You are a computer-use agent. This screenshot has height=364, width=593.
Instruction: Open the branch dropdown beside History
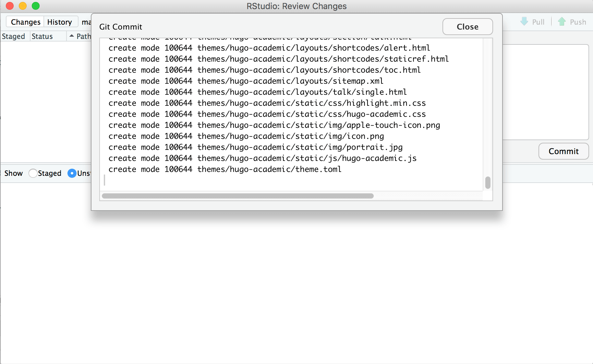pyautogui.click(x=86, y=22)
